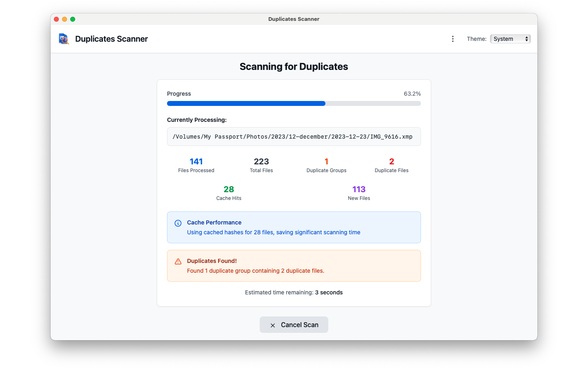Screen dimensions: 588x368
Task: Click the X icon on Cancel Scan
Action: pos(273,325)
